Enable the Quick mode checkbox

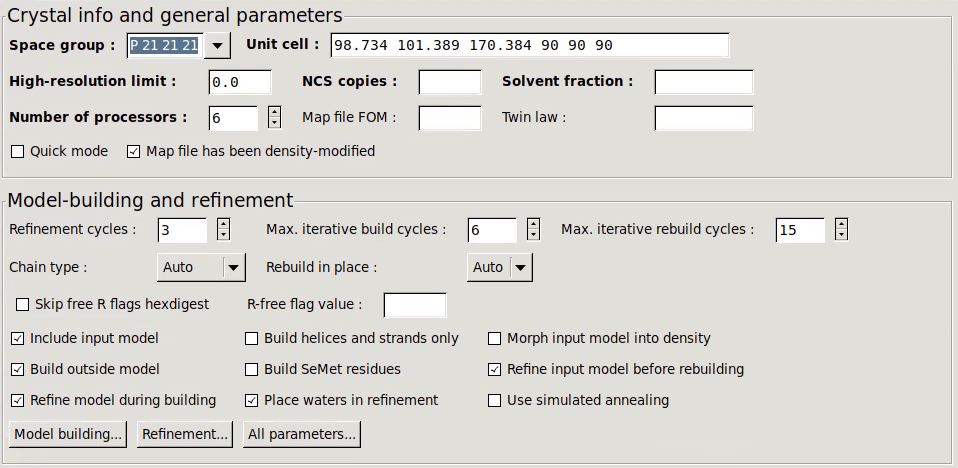coord(18,151)
